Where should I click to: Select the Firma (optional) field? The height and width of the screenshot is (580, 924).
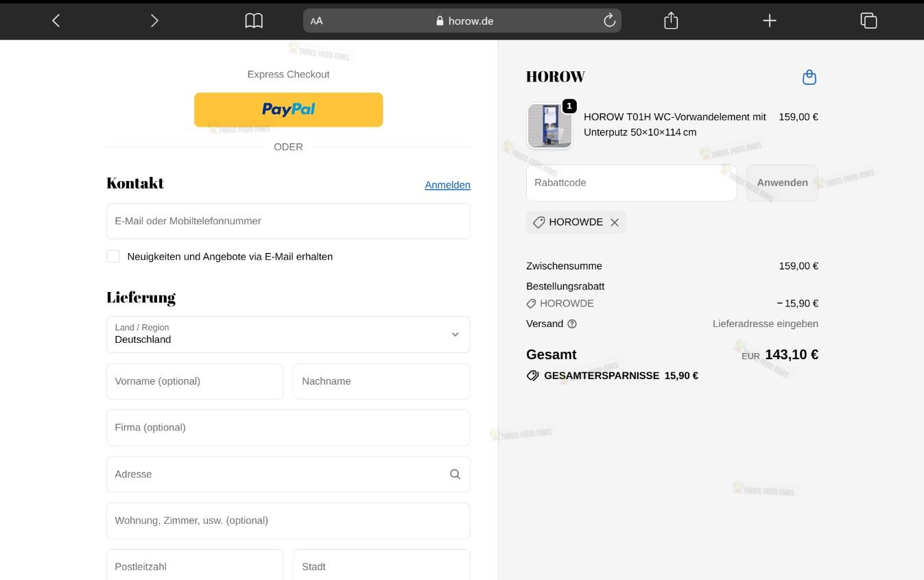tap(288, 428)
